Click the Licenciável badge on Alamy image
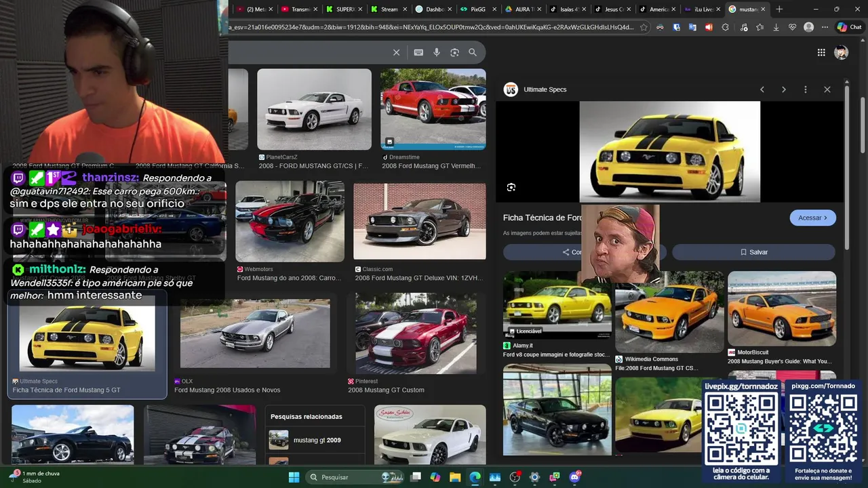 (526, 331)
